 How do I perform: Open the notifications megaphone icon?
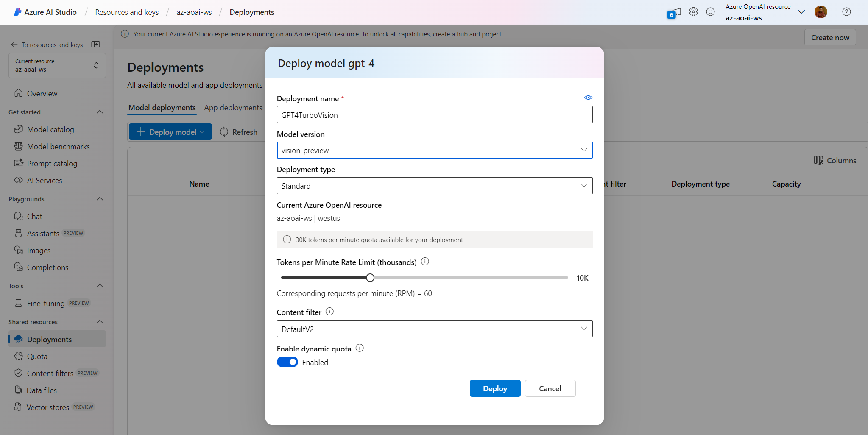pos(673,13)
